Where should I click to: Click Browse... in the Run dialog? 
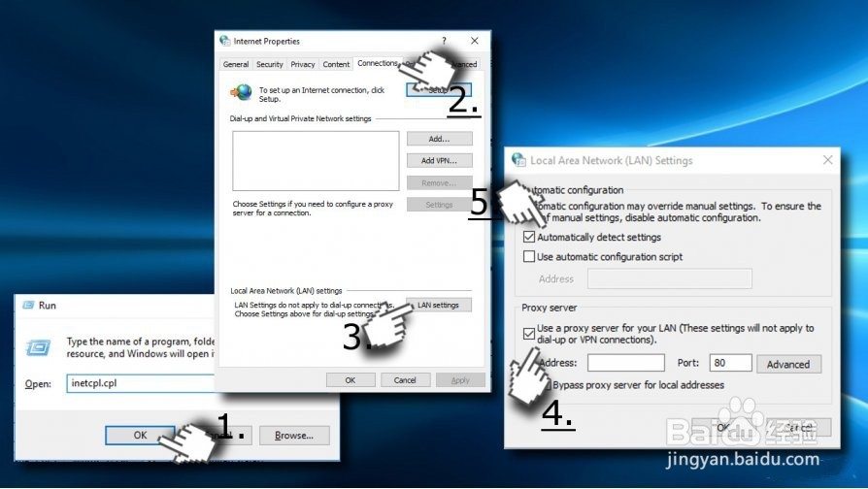(294, 436)
